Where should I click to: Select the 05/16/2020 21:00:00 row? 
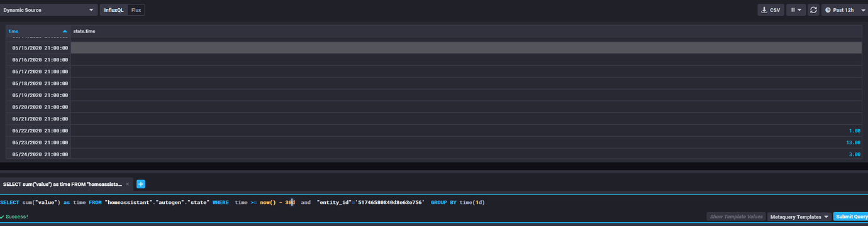click(434, 60)
